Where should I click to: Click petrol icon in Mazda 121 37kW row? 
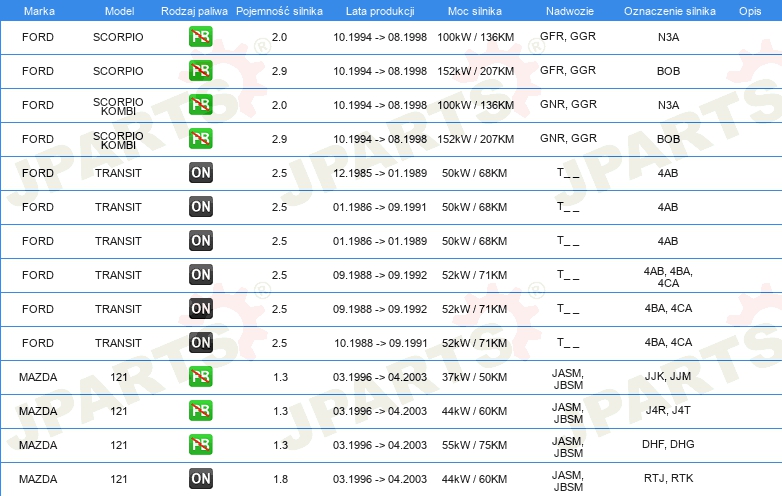point(200,376)
